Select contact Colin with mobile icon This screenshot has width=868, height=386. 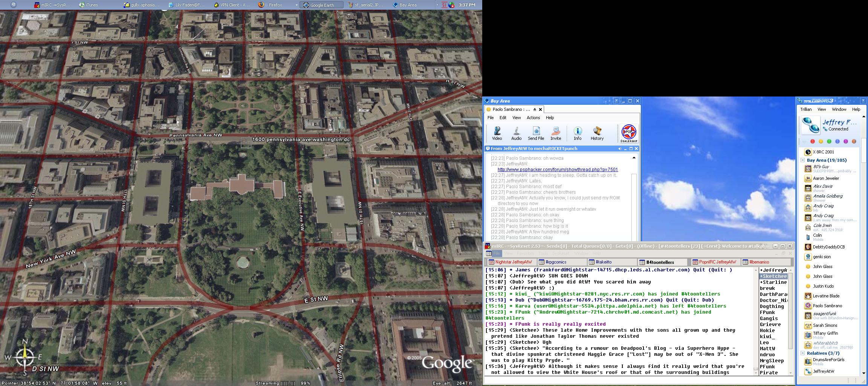pyautogui.click(x=817, y=237)
